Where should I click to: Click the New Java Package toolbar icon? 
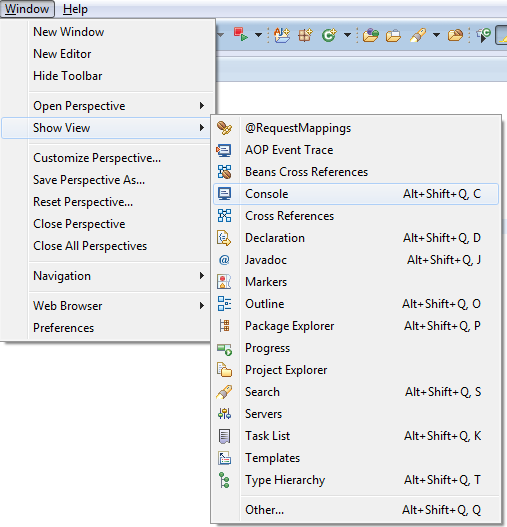(x=305, y=35)
